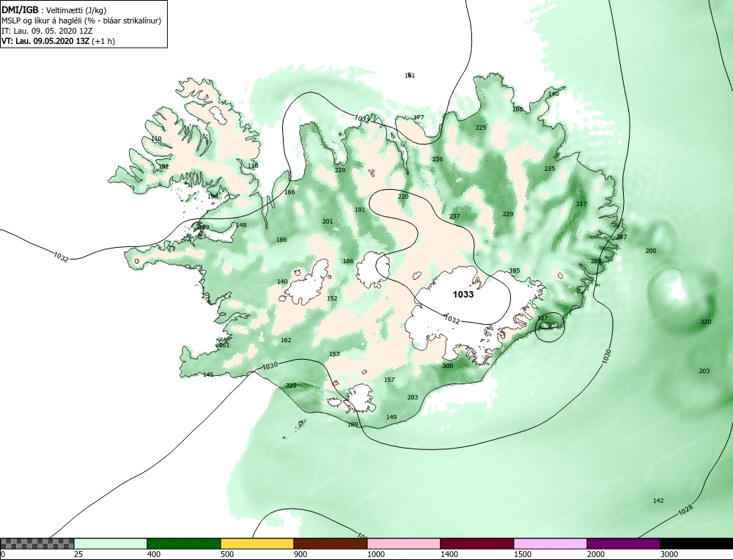
Task: Click the 'MSLP og líkur á hagléli' legend line
Action: [x=81, y=21]
